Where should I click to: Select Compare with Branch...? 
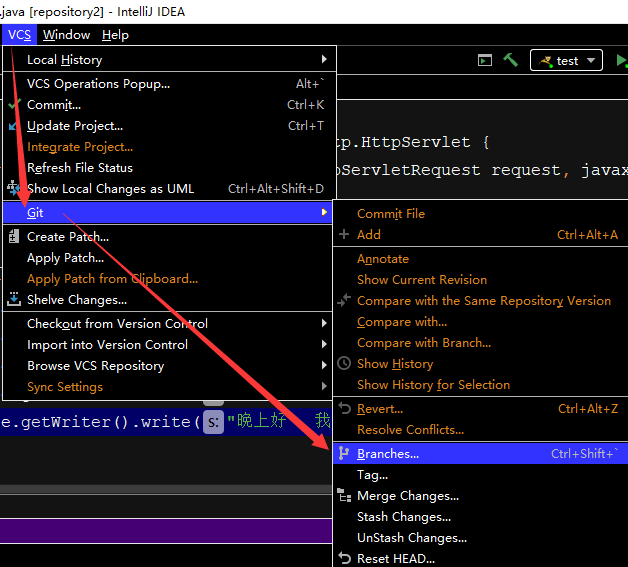pos(481,343)
